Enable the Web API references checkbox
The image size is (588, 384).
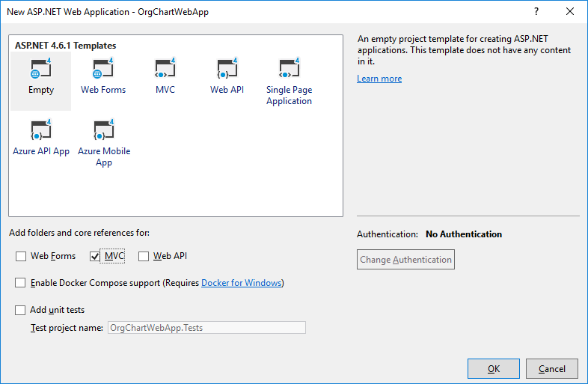pos(144,256)
